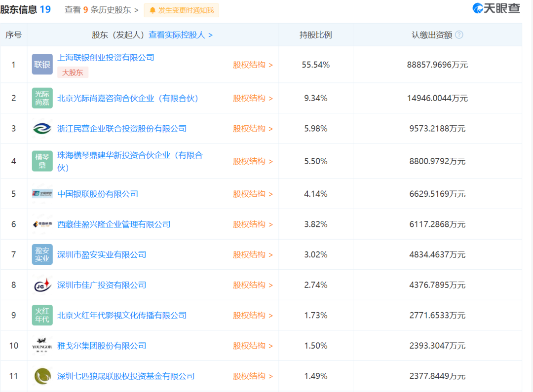Click the 七匹狼 round gold logo

point(42,376)
